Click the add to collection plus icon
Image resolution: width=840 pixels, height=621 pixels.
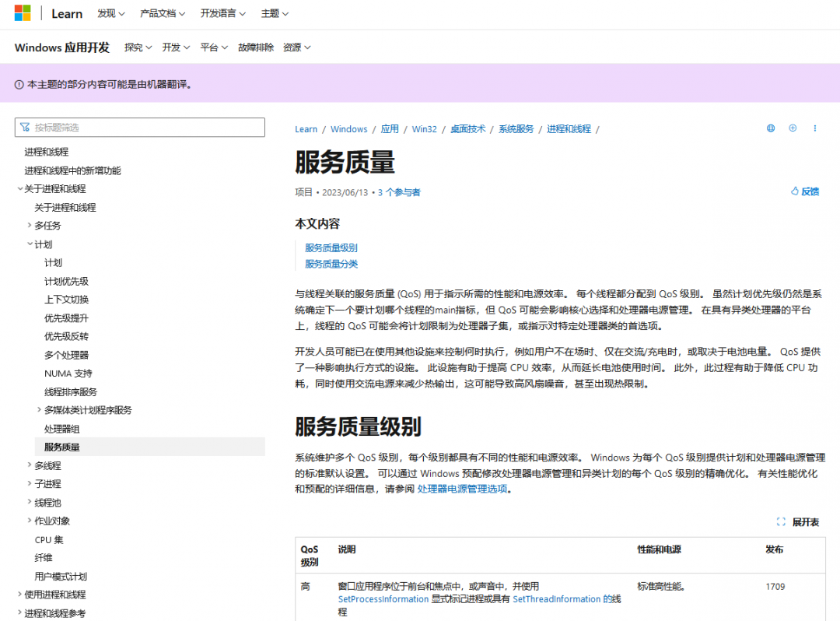(793, 128)
